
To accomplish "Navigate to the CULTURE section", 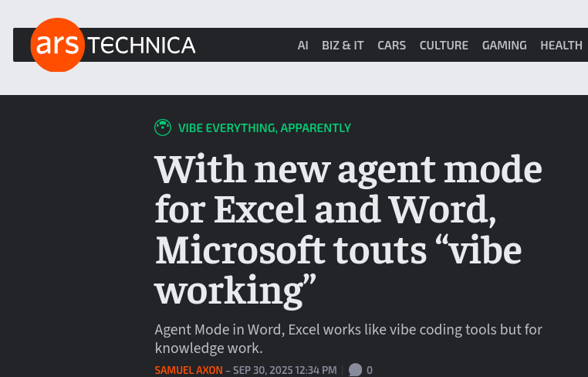I will [x=444, y=46].
